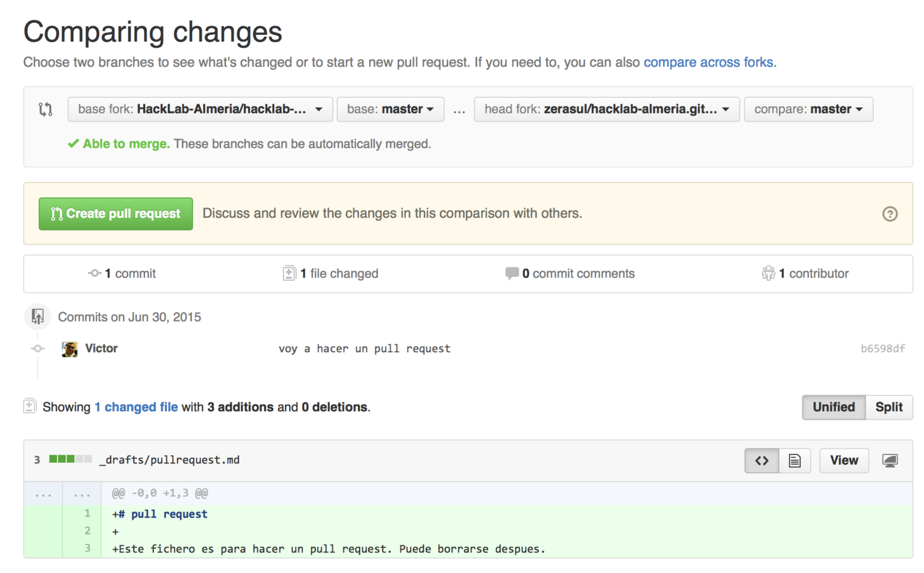Viewport: 924px width, 573px height.
Task: Select the 1 contributor tab
Action: point(805,274)
